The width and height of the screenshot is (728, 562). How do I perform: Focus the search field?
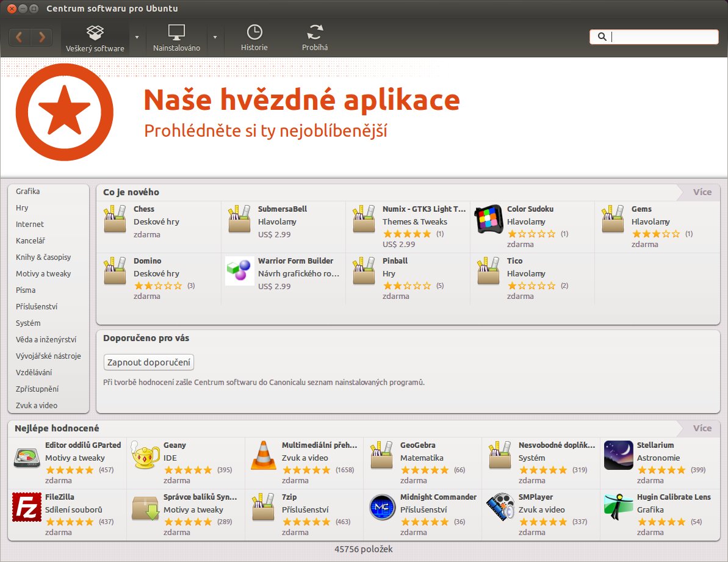tap(654, 37)
